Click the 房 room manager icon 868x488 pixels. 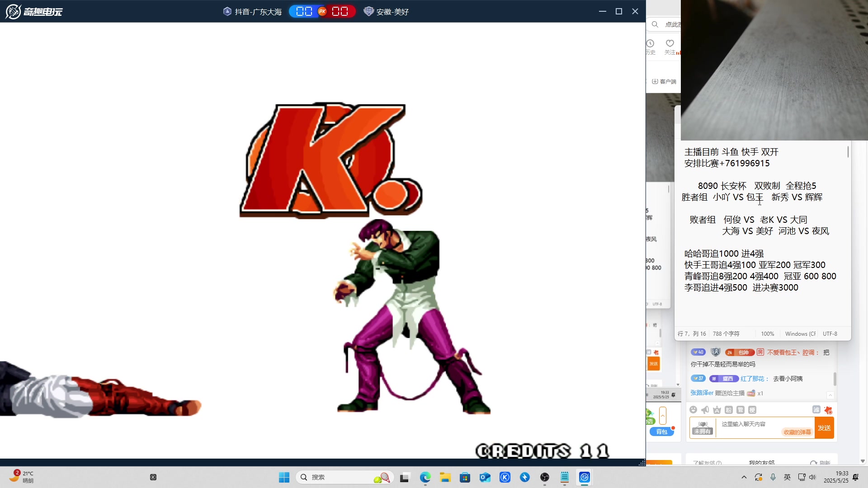coord(760,352)
